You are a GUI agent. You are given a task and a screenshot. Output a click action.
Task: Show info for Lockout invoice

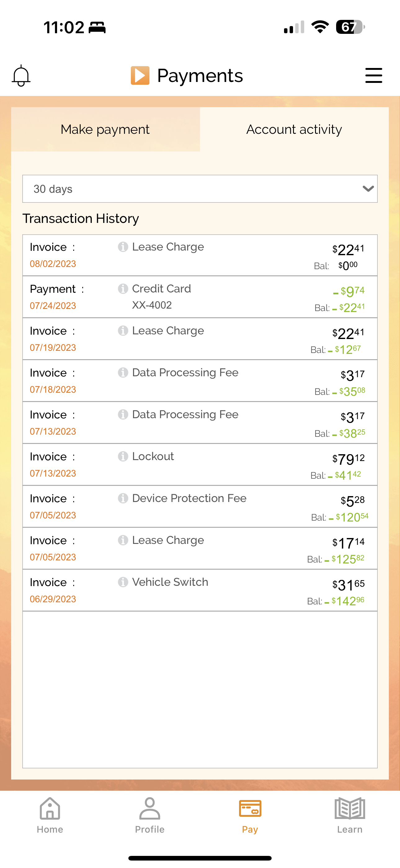123,457
